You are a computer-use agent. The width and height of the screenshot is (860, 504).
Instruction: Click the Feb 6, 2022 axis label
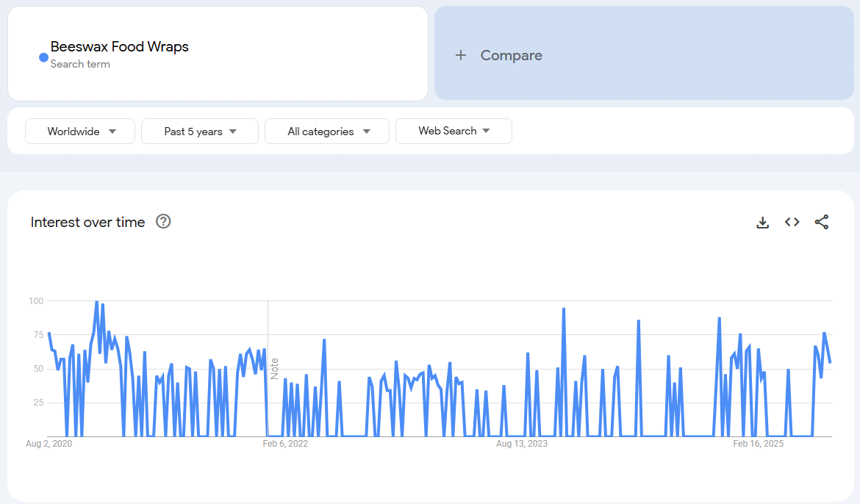tap(285, 444)
